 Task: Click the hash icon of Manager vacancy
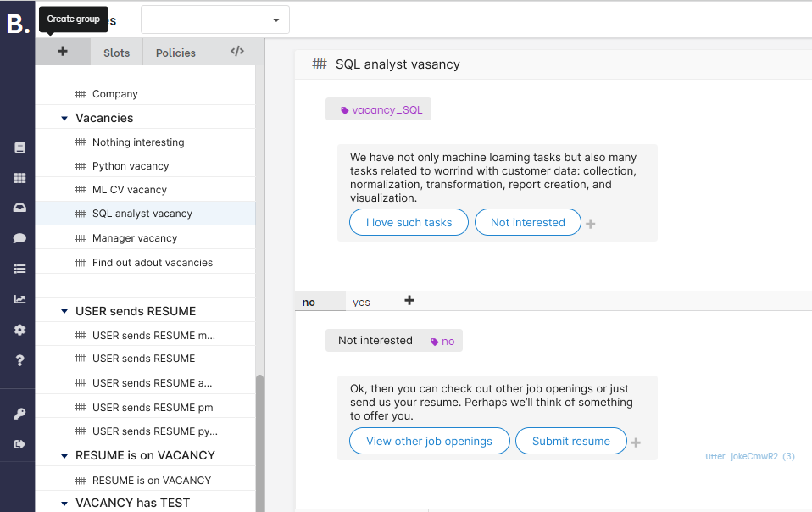click(x=81, y=238)
